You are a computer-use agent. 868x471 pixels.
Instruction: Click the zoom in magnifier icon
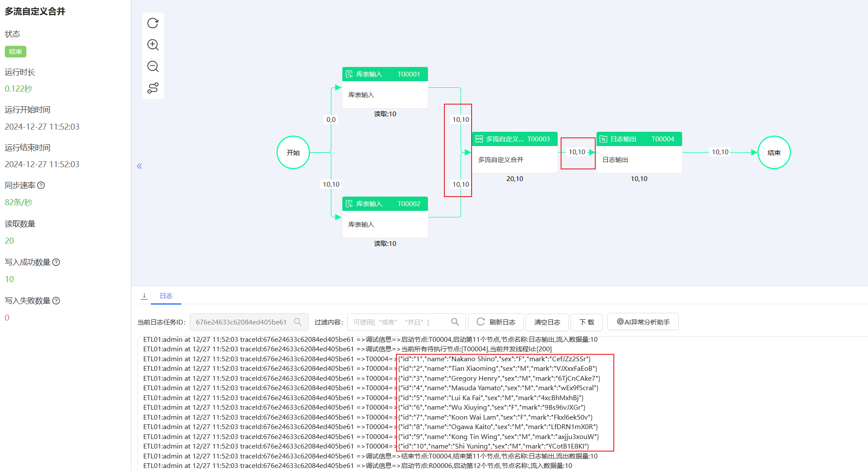[x=153, y=45]
